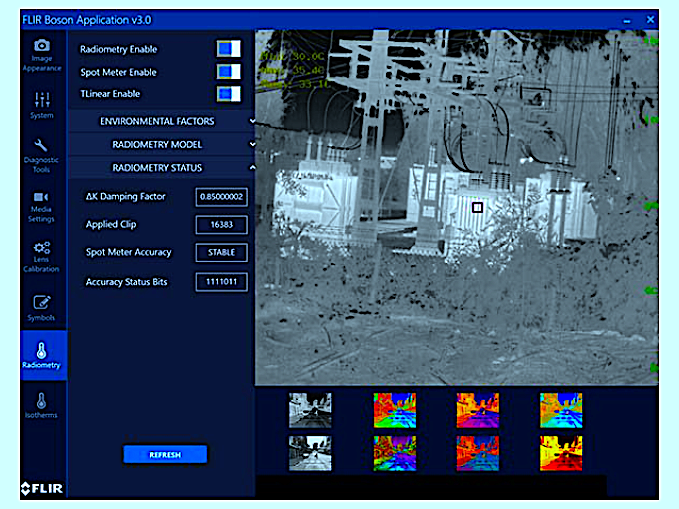Toggle the Spot Meter Enable switch
Screen dimensions: 679x509
pos(229,71)
